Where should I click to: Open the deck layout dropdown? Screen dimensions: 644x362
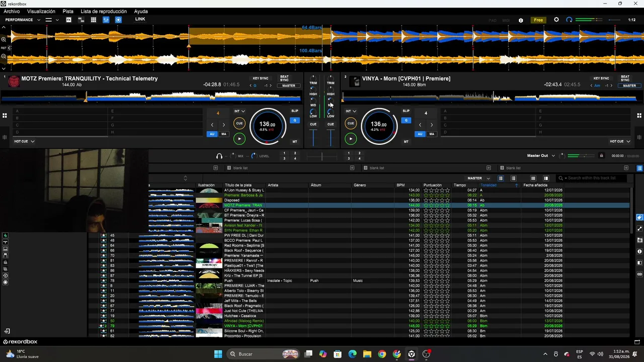click(x=52, y=20)
